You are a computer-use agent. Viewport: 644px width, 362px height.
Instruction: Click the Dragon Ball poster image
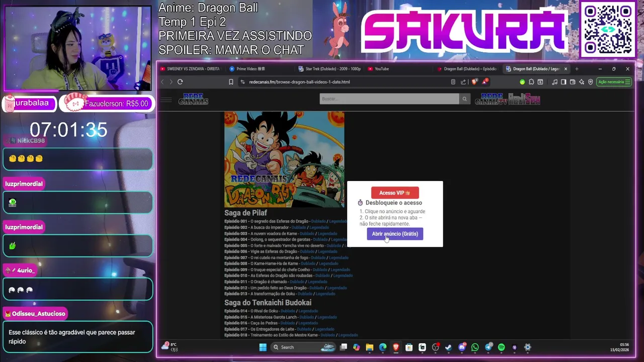click(x=284, y=159)
